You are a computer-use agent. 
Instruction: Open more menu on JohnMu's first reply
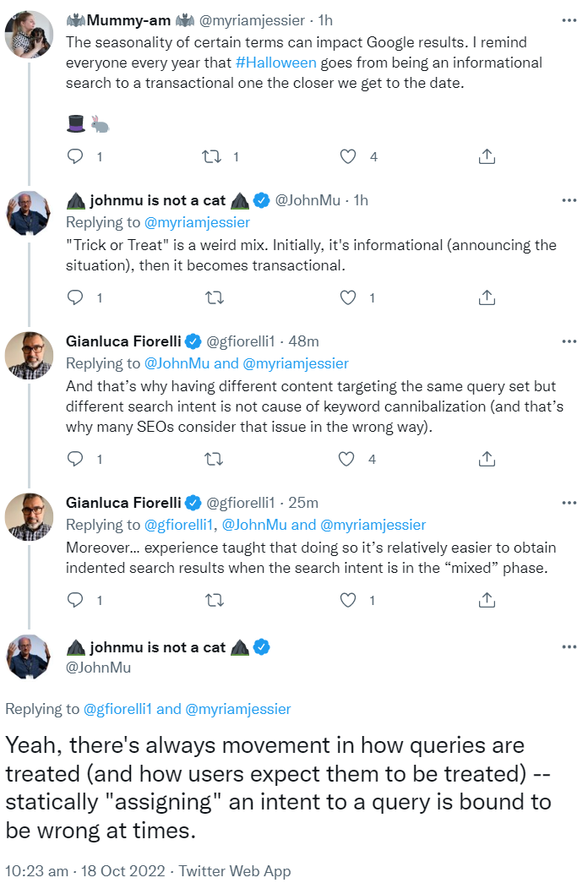(x=569, y=200)
